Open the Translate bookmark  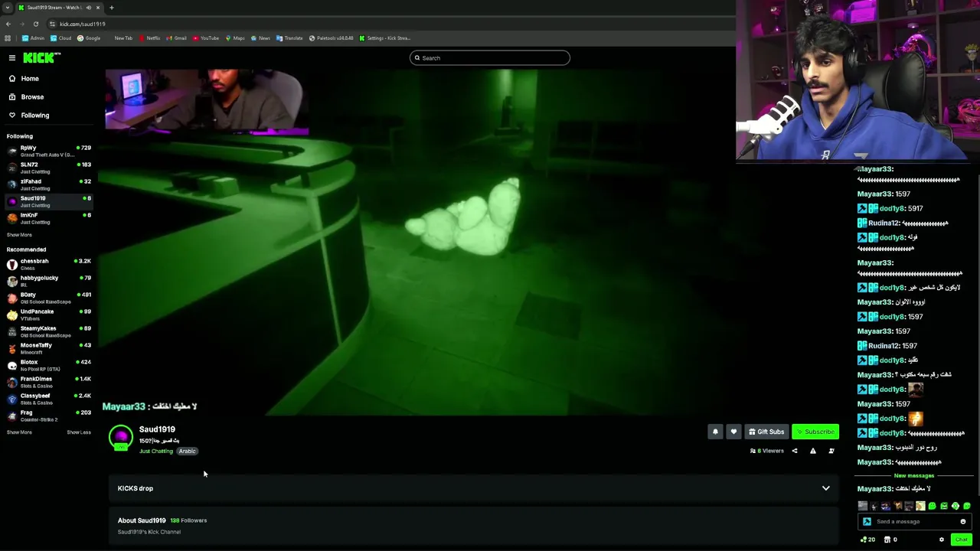pos(289,38)
